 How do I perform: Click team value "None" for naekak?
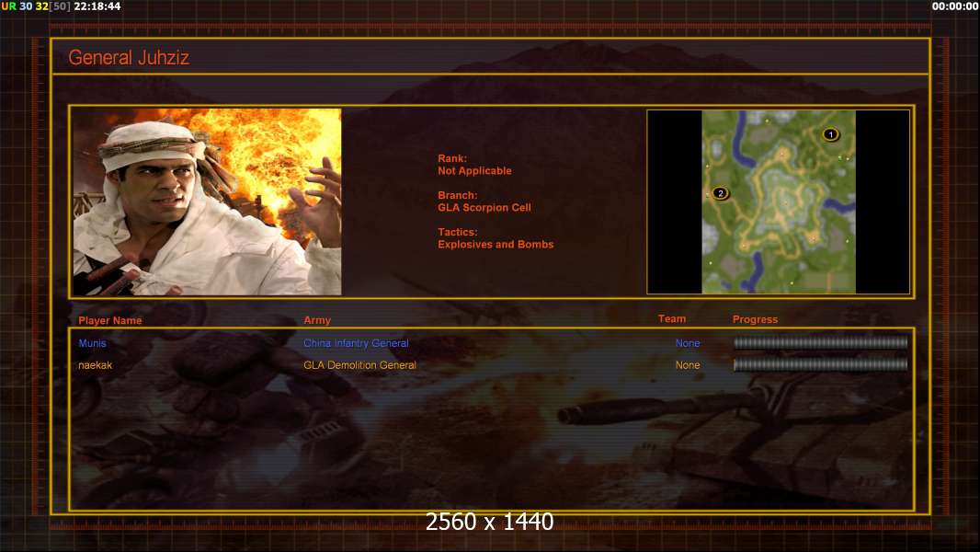coord(688,365)
